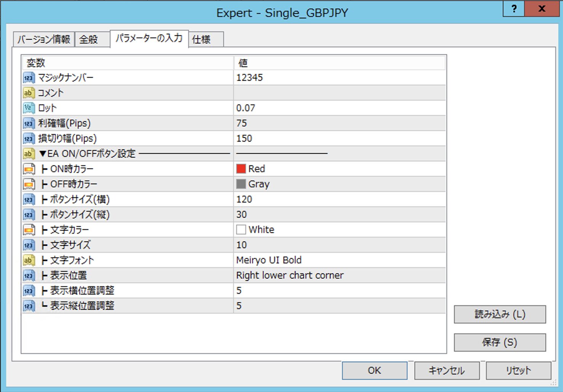
Task: Click the help question mark button
Action: point(514,9)
